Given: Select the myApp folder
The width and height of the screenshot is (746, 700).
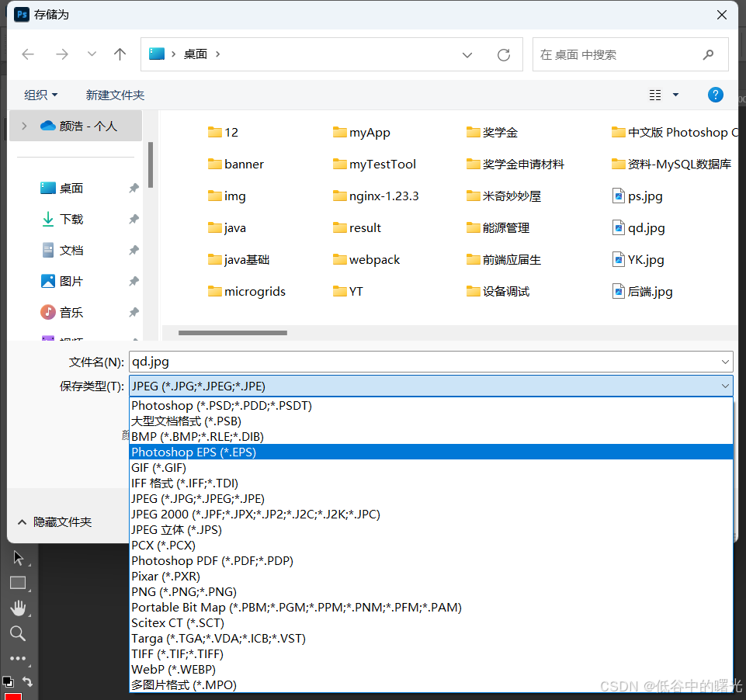Looking at the screenshot, I should pyautogui.click(x=362, y=132).
